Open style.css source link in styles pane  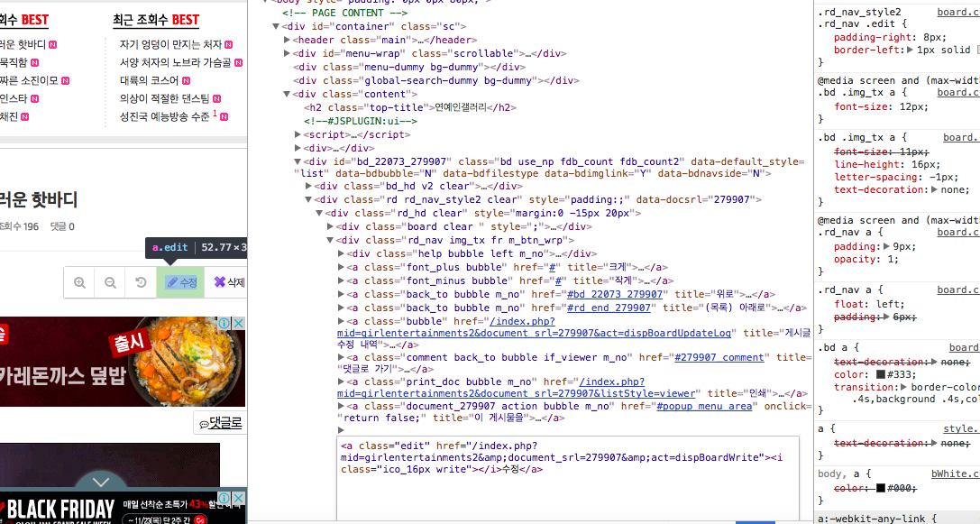(x=959, y=429)
